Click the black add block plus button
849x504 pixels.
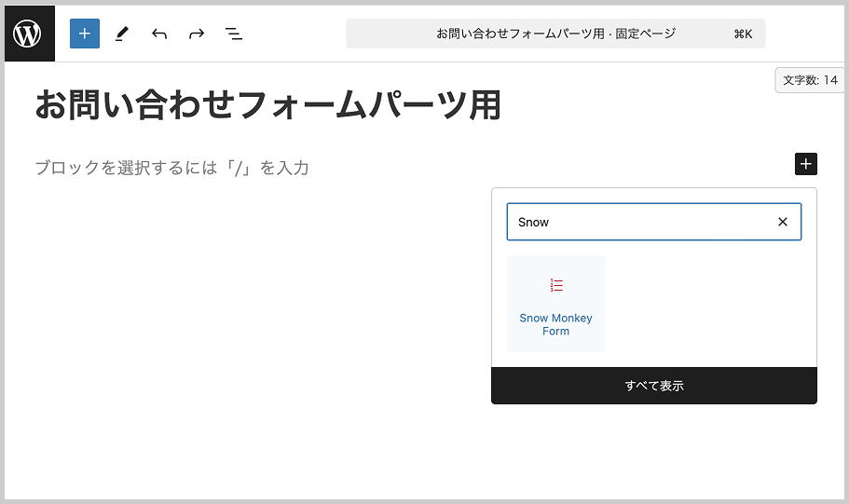pyautogui.click(x=806, y=164)
